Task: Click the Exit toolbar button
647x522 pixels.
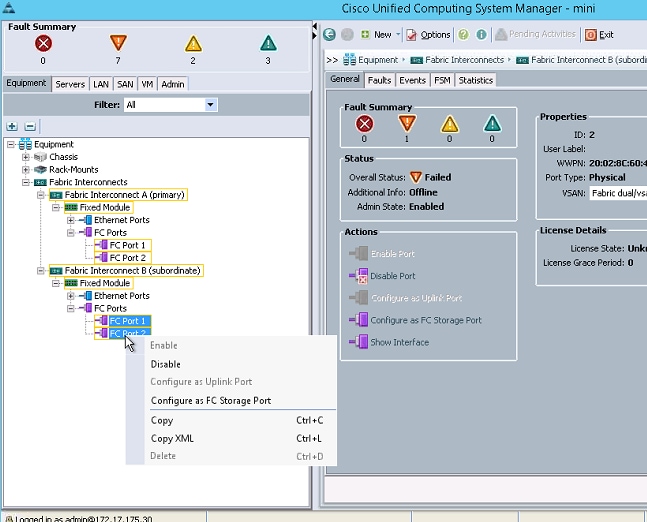Action: pos(600,35)
